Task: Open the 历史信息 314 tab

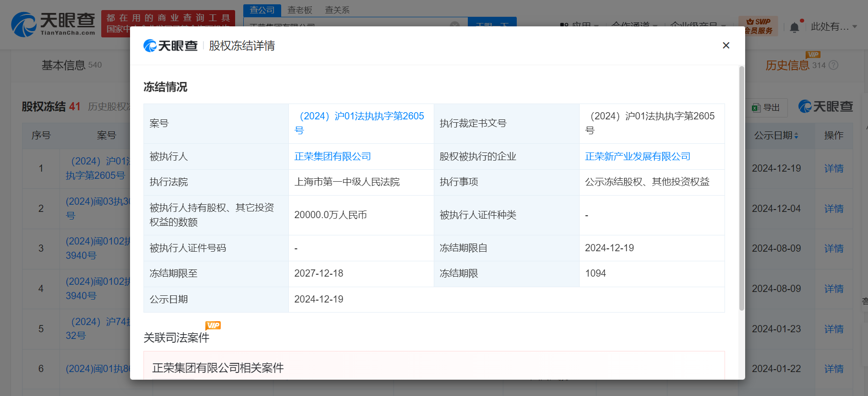Action: 795,65
